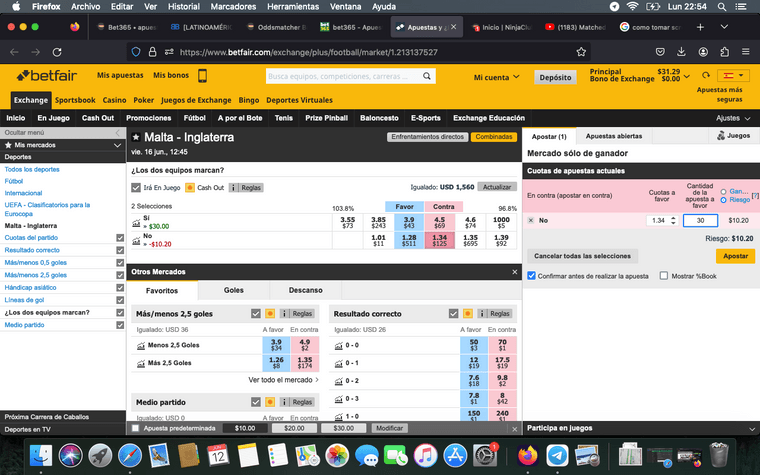Viewport: 760px width, 475px height.
Task: Open the Goles tab in Otros Mercados
Action: pyautogui.click(x=234, y=290)
